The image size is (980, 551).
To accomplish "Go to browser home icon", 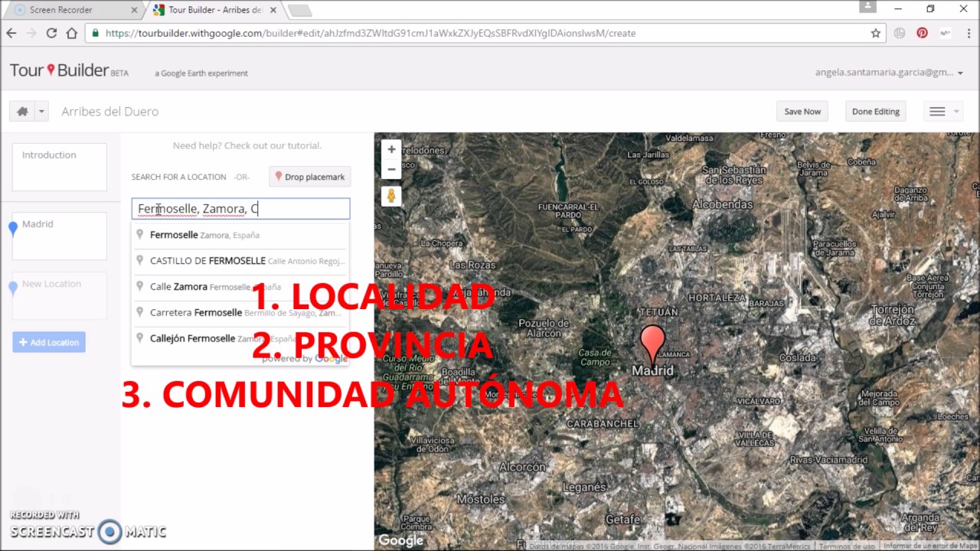I will coord(71,33).
